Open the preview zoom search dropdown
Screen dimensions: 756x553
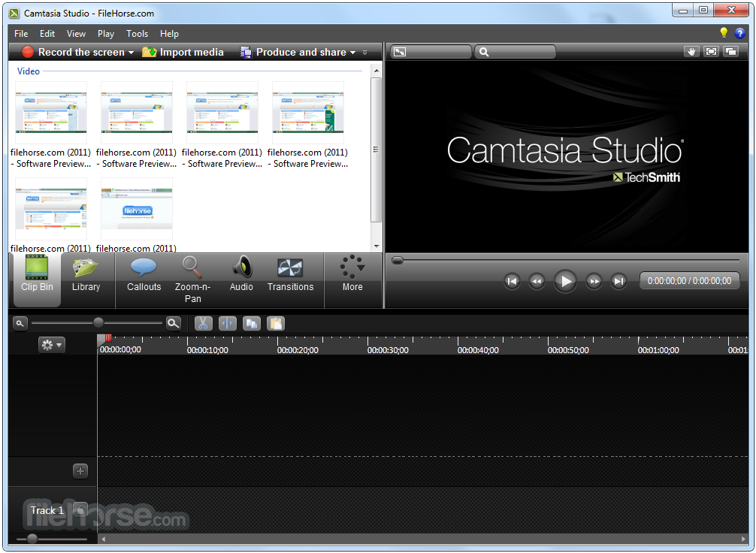click(x=515, y=52)
